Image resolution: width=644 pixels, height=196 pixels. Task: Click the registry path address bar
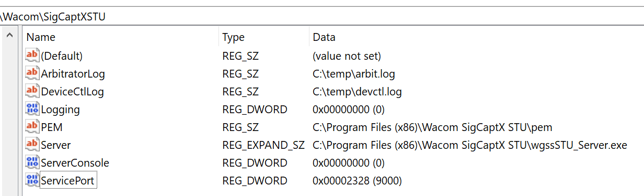(322, 16)
